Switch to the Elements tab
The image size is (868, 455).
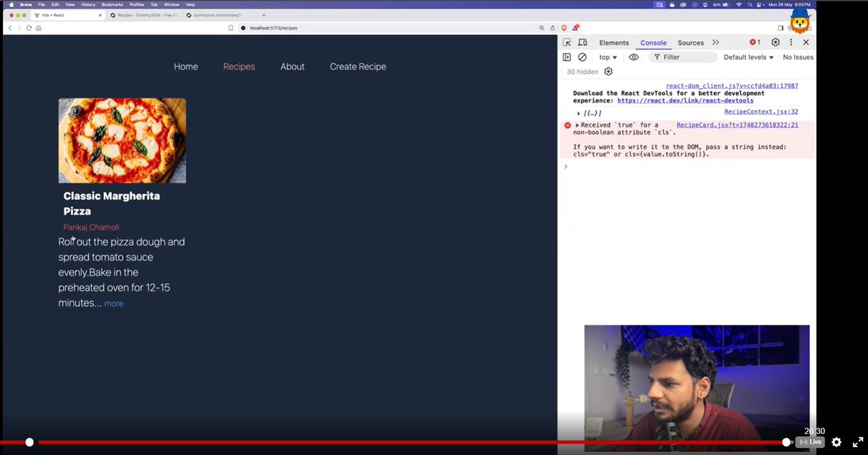pyautogui.click(x=613, y=43)
